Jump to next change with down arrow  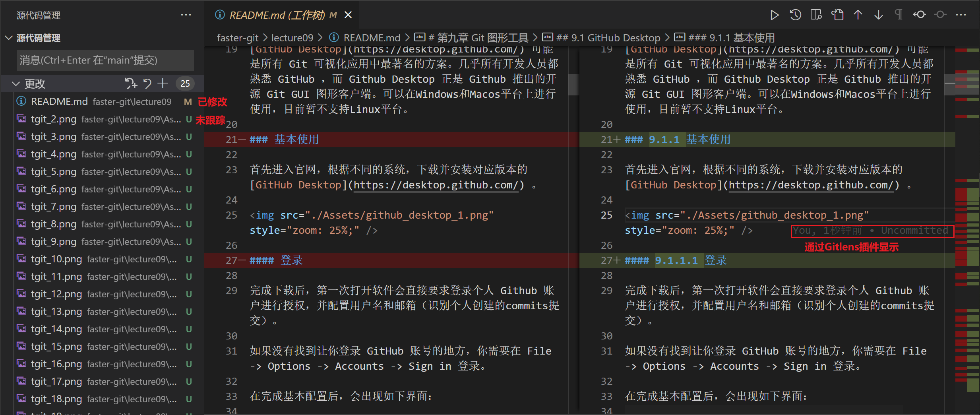(x=879, y=15)
